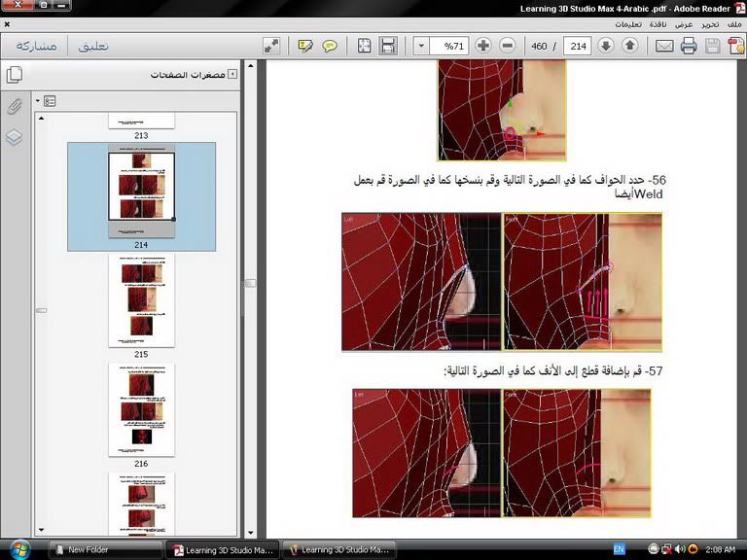Open the ملف (File) menu
This screenshot has height=560, width=747.
click(x=734, y=24)
